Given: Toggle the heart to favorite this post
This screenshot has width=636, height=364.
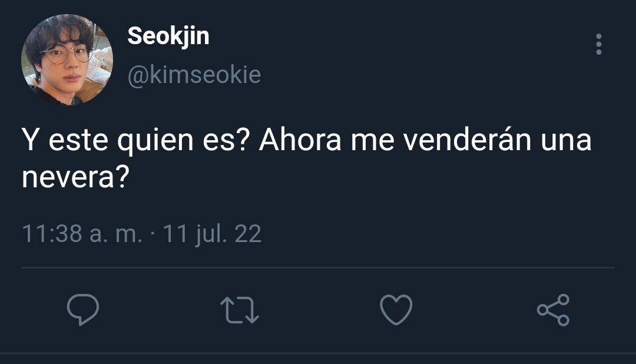Looking at the screenshot, I should 396,310.
